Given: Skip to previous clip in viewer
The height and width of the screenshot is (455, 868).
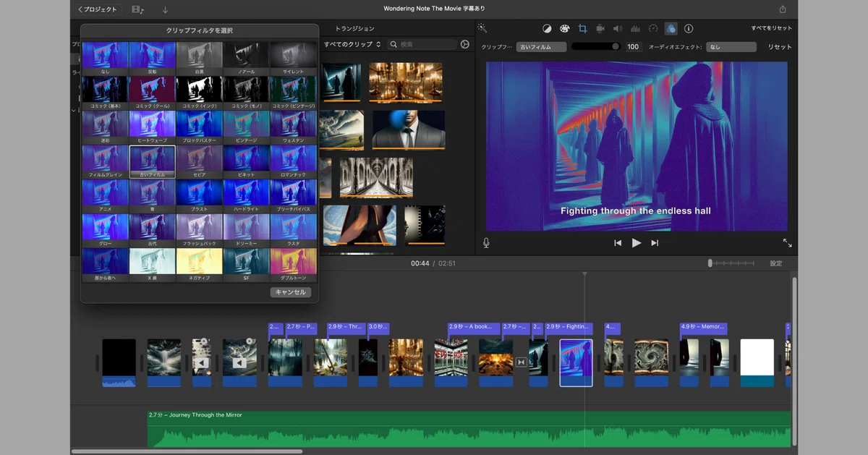Looking at the screenshot, I should point(618,243).
